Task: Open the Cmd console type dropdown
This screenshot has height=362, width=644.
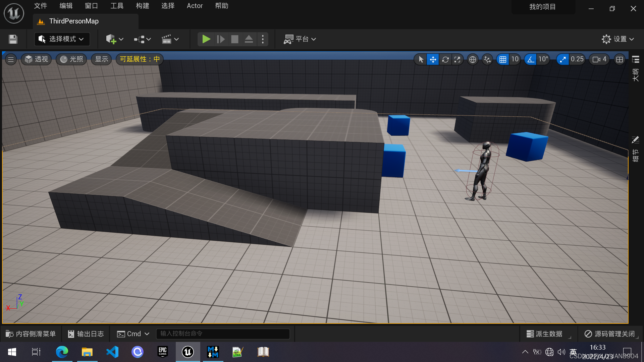Action: pos(133,334)
